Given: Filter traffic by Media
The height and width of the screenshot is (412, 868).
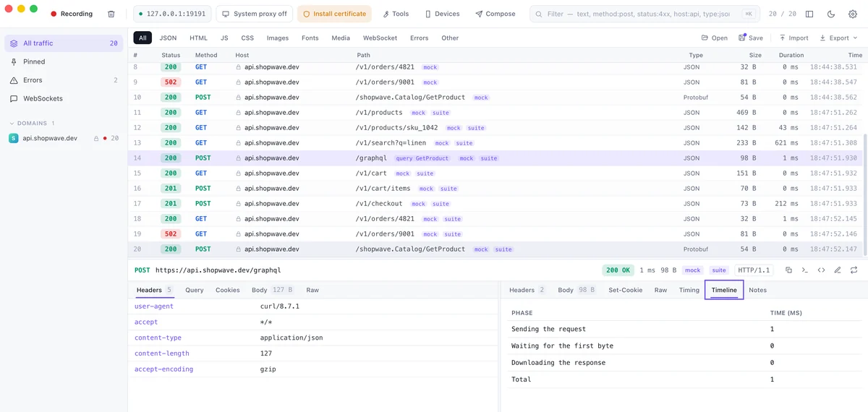Looking at the screenshot, I should coord(341,38).
